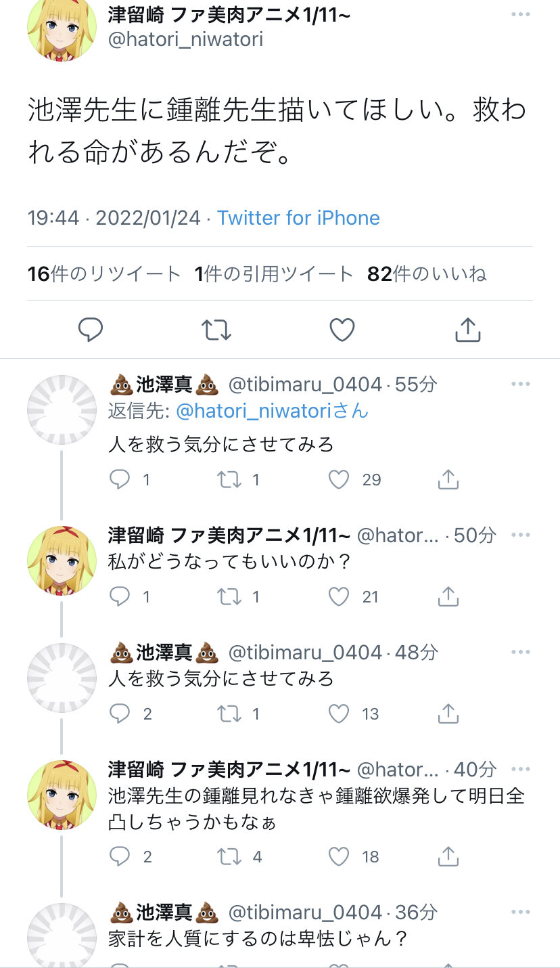Viewport: 560px width, 968px height.
Task: Like the main tweet with heart icon
Action: (x=342, y=330)
